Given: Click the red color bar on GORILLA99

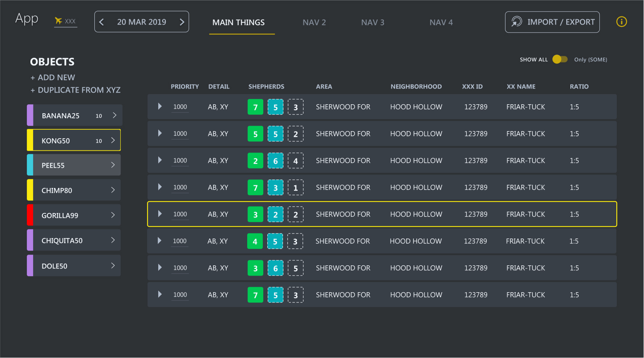Looking at the screenshot, I should [x=30, y=215].
